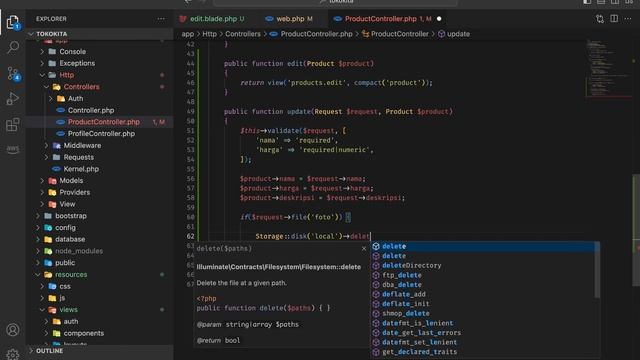Click ProductController class breadcrumb
640x360 pixels.
pos(395,34)
